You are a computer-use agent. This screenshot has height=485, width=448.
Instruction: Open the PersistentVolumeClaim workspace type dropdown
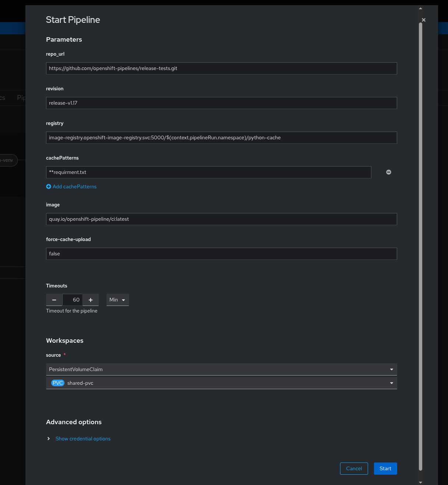221,369
